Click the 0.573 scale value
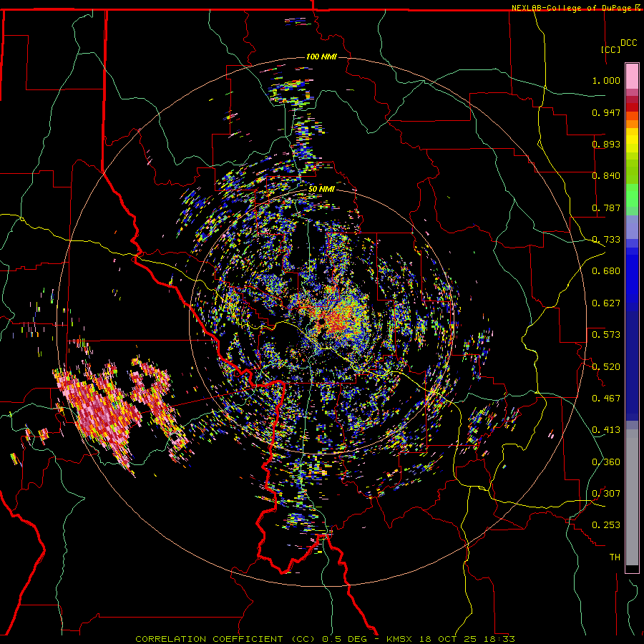 point(606,335)
